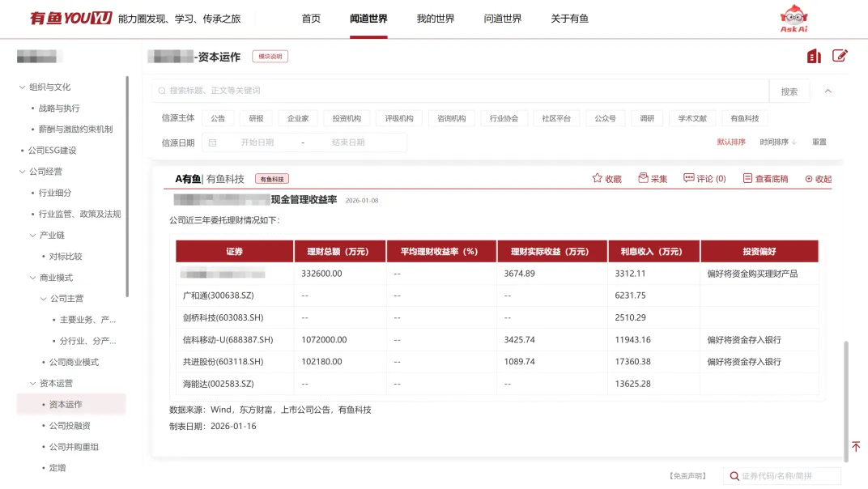Switch to 我的世界 tab
Viewport: 868px width, 489px height.
tap(436, 19)
